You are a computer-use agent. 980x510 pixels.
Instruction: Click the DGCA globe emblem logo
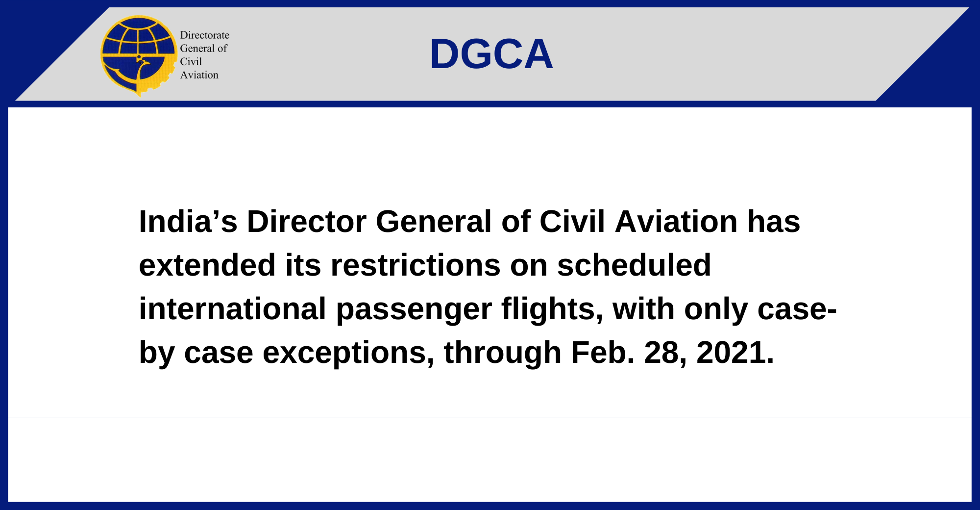coord(138,55)
